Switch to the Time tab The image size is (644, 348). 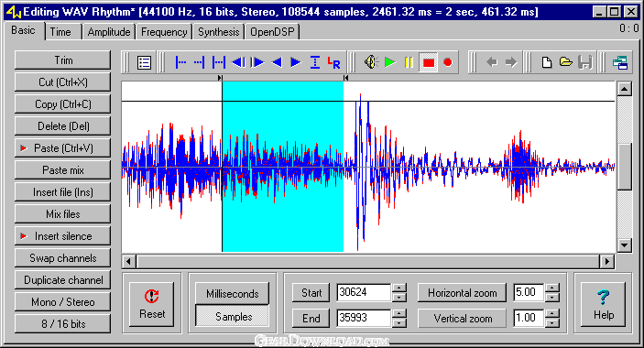(x=60, y=32)
